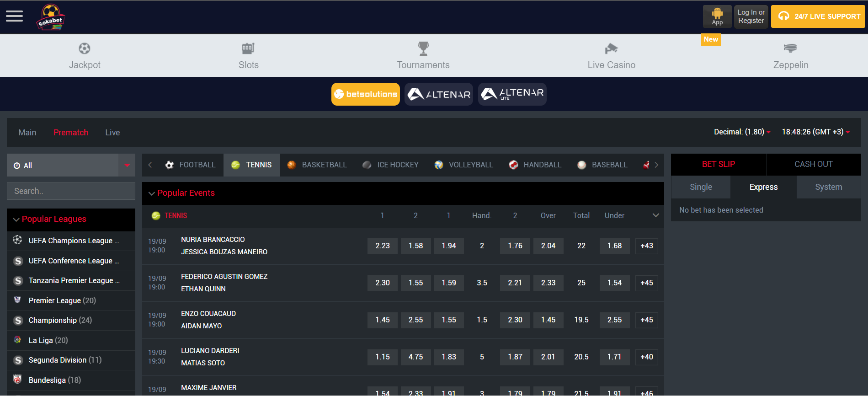The image size is (868, 396).
Task: Switch to the Live tab
Action: (112, 133)
